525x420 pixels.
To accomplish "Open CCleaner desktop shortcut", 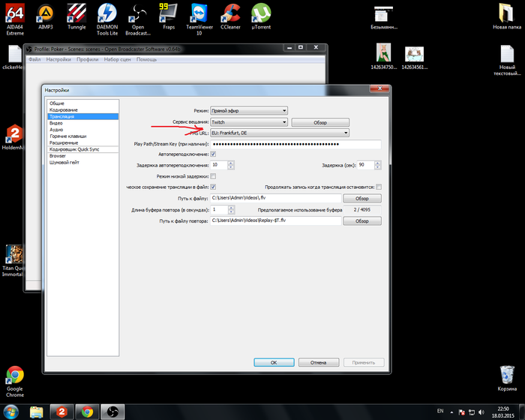I will tap(230, 16).
